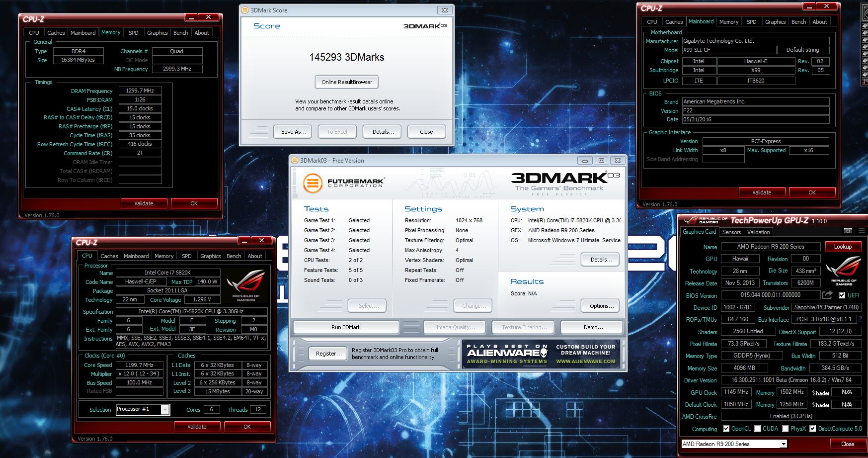The width and height of the screenshot is (868, 458).
Task: Open Mainboard tab in the CPU-Z processor window
Action: click(x=136, y=256)
